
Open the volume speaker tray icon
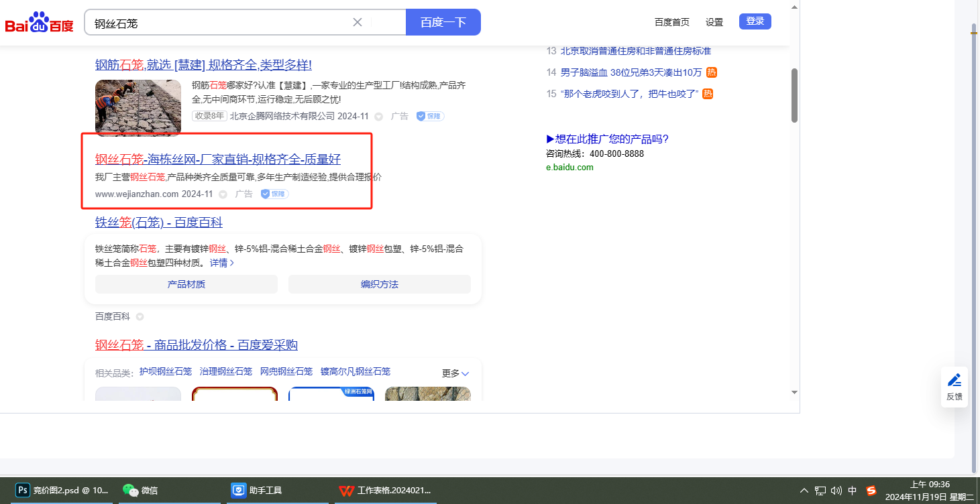pos(836,491)
